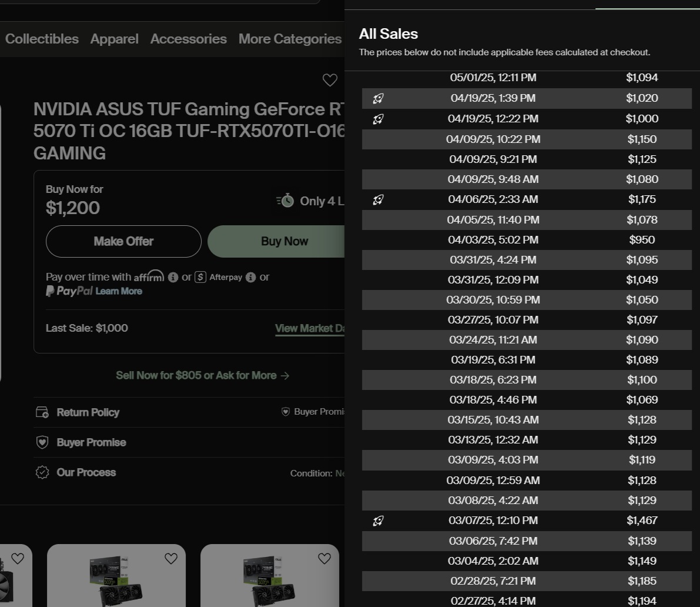Image resolution: width=700 pixels, height=607 pixels.
Task: Click the 03/31/25, 4:24 PM sale date
Action: pos(493,260)
